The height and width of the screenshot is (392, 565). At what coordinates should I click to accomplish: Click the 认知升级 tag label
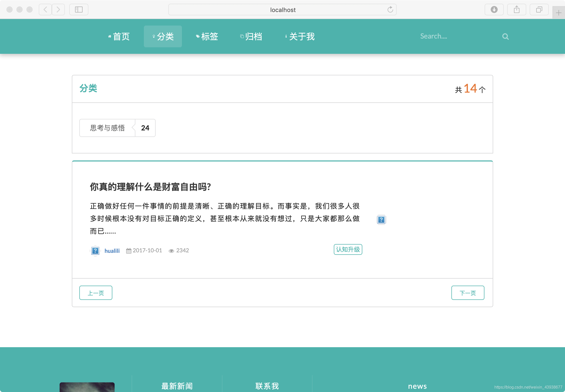pos(348,249)
